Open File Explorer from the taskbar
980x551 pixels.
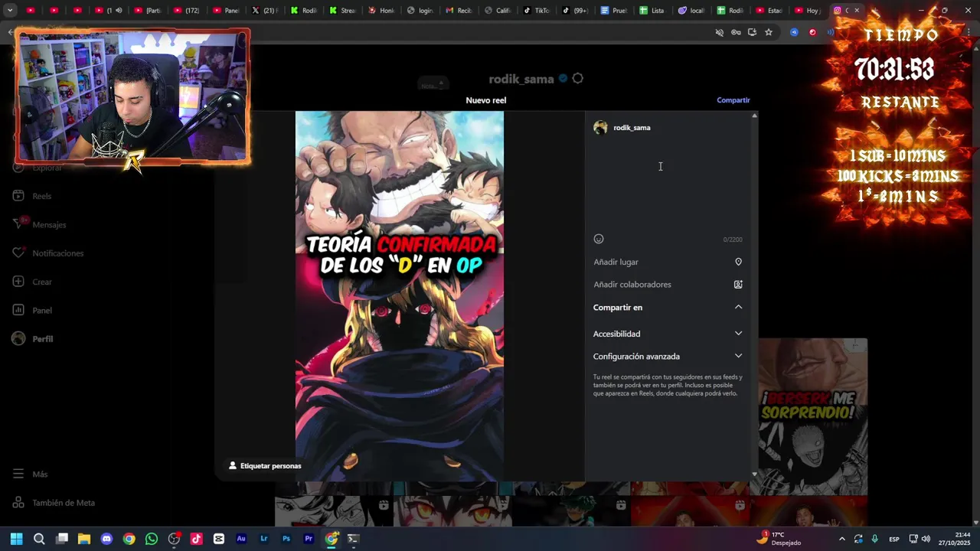click(84, 539)
